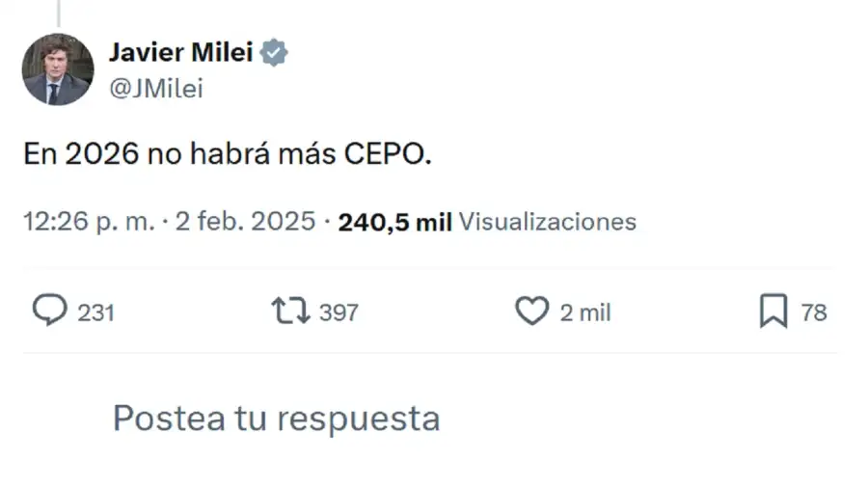Click the 12:26 p. m. timestamp

point(89,222)
